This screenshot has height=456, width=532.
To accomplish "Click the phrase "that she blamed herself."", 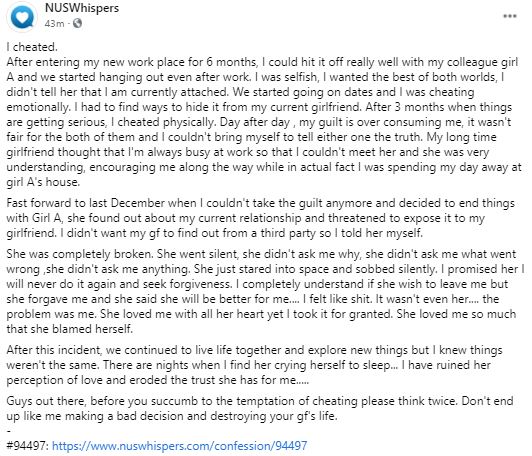I will pos(70,329).
